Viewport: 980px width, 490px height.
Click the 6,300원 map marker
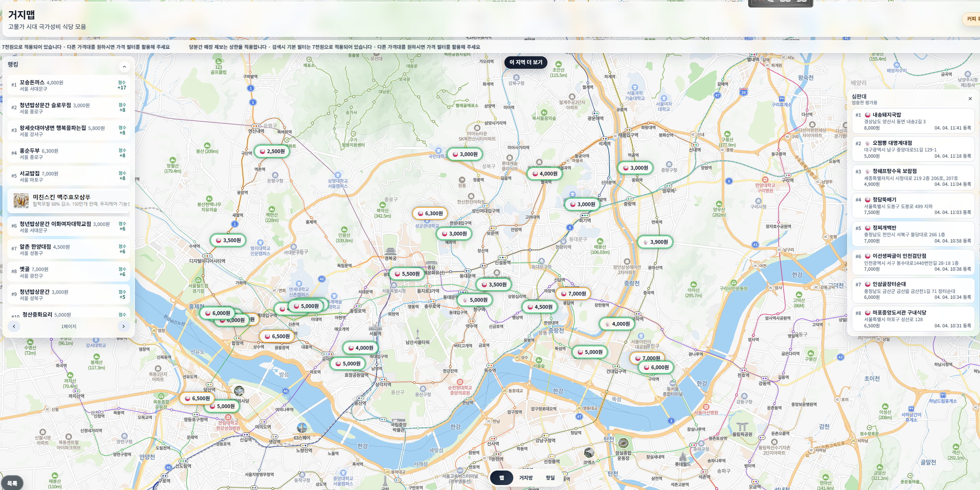coord(430,214)
